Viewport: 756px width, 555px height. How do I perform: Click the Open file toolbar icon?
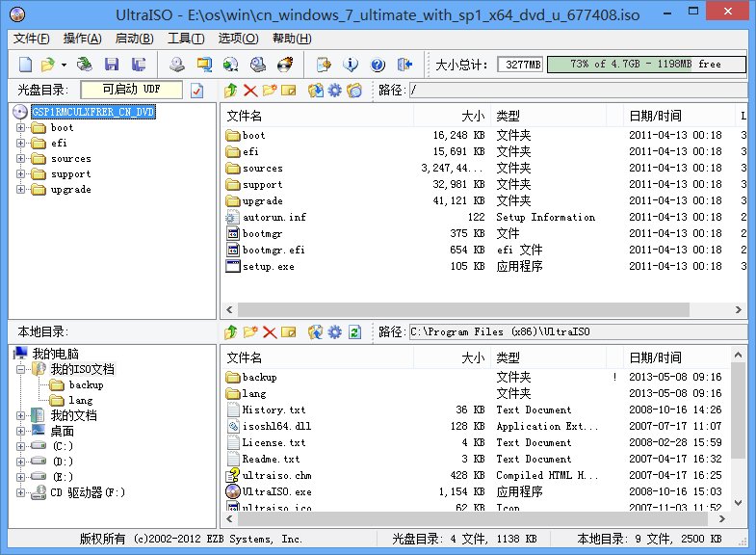tap(48, 65)
